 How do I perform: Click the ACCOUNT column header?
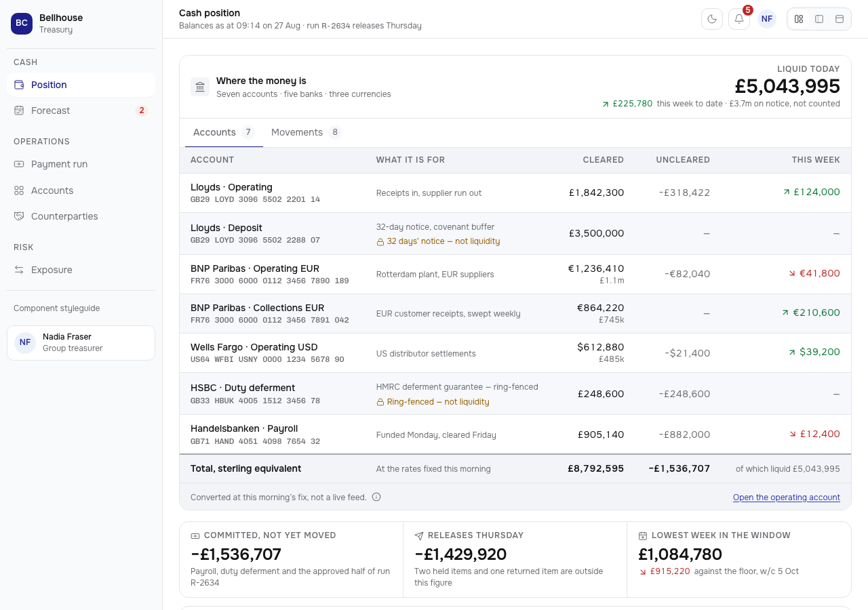coord(212,160)
